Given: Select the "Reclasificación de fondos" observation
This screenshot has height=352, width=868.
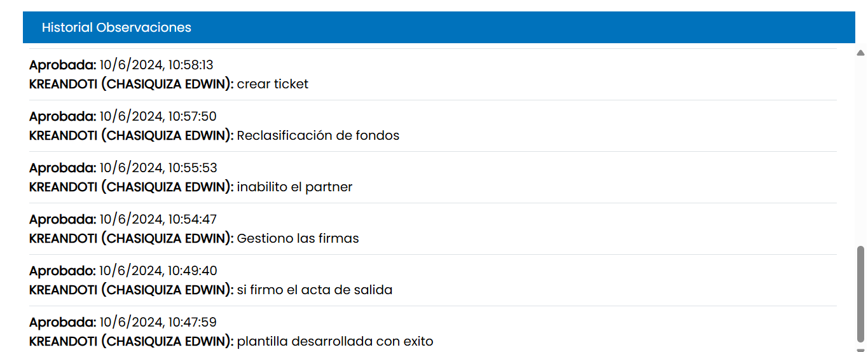Looking at the screenshot, I should (x=318, y=135).
